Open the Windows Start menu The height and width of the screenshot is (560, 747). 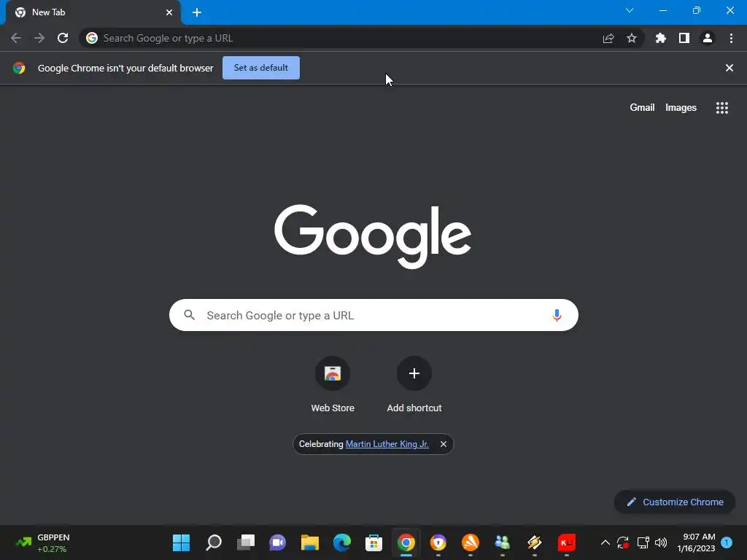(x=181, y=542)
